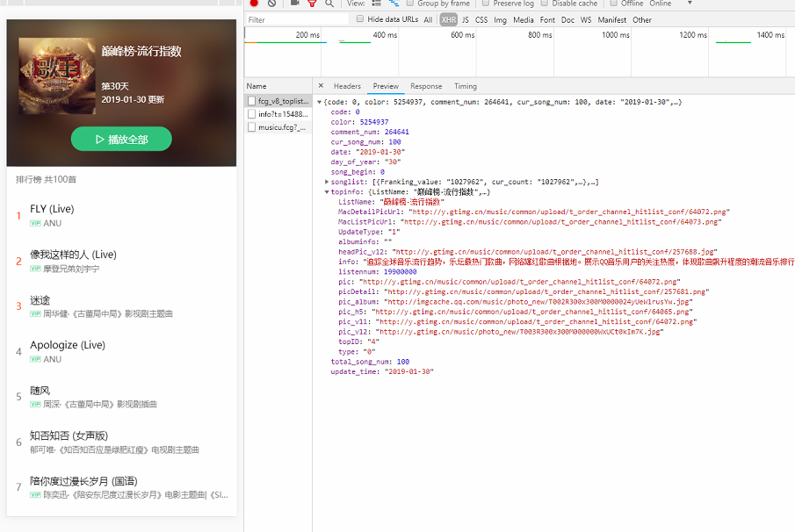Filter requests by Media
This screenshot has height=532, width=795.
(524, 20)
